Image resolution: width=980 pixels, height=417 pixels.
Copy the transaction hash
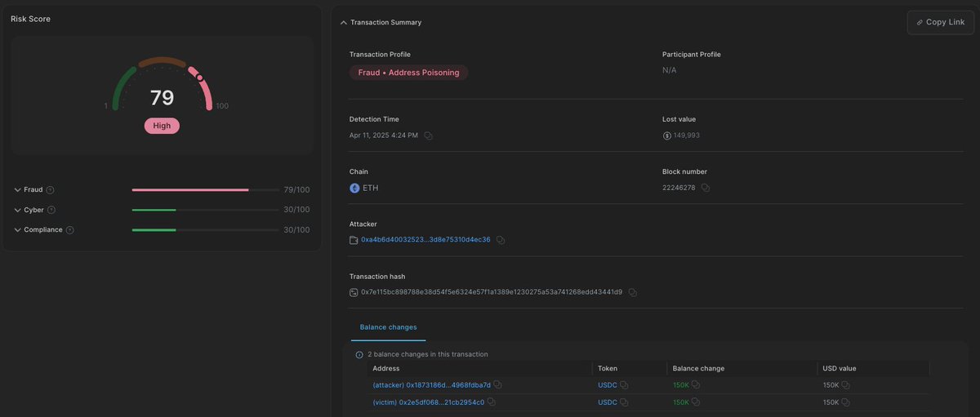pos(632,292)
